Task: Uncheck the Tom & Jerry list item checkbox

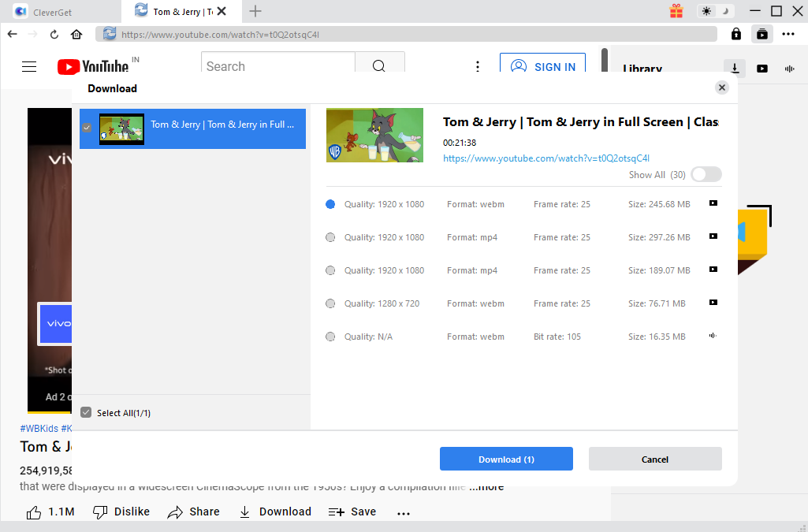Action: point(87,128)
